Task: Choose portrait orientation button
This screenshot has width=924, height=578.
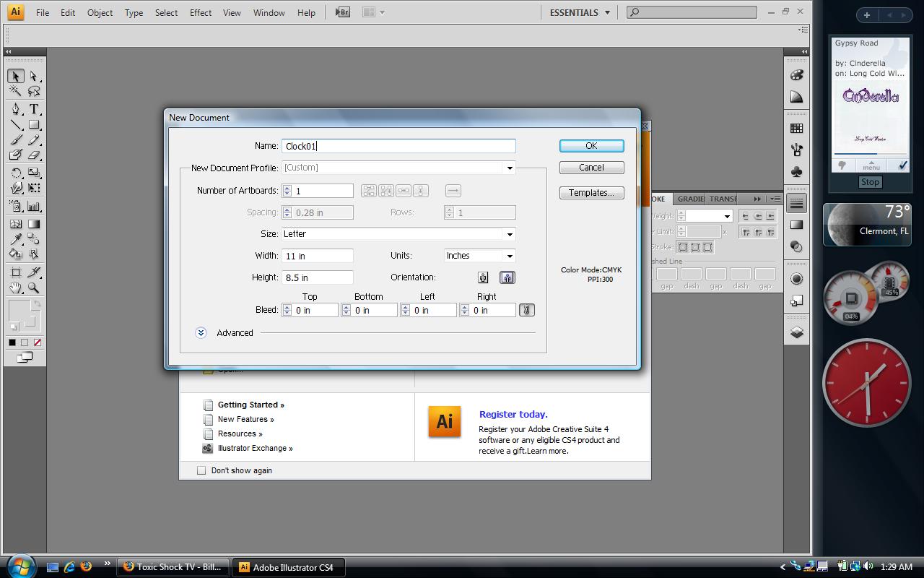Action: (484, 277)
